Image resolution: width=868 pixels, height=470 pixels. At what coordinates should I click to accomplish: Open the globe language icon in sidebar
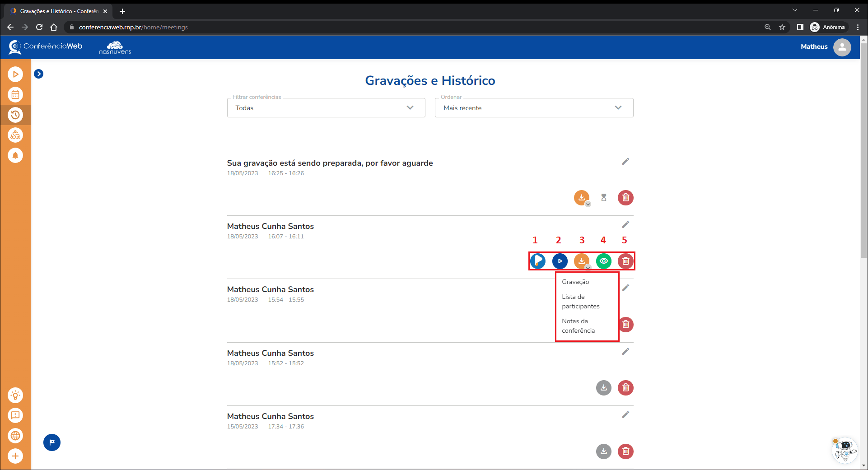[x=15, y=436]
